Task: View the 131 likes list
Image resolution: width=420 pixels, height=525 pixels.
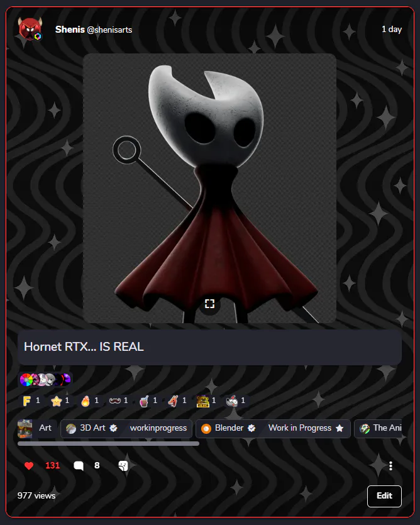Action: pyautogui.click(x=53, y=466)
